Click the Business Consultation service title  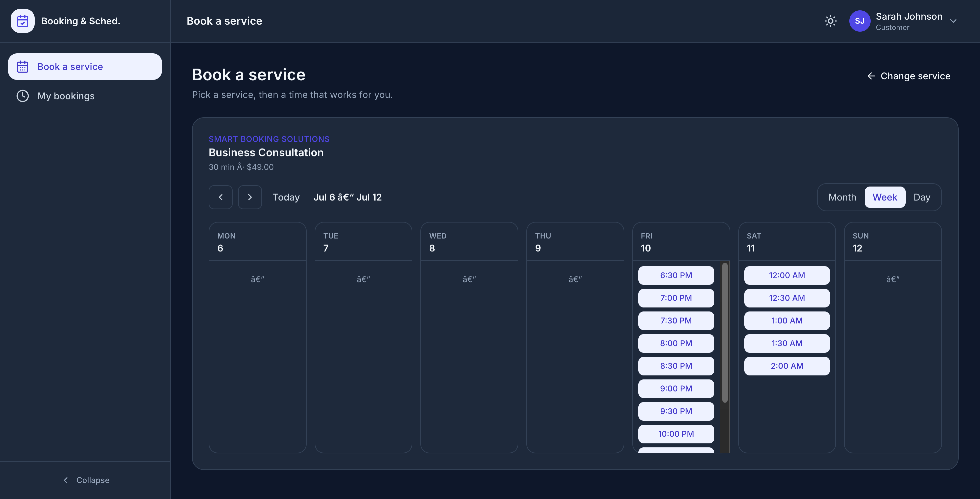coord(266,153)
